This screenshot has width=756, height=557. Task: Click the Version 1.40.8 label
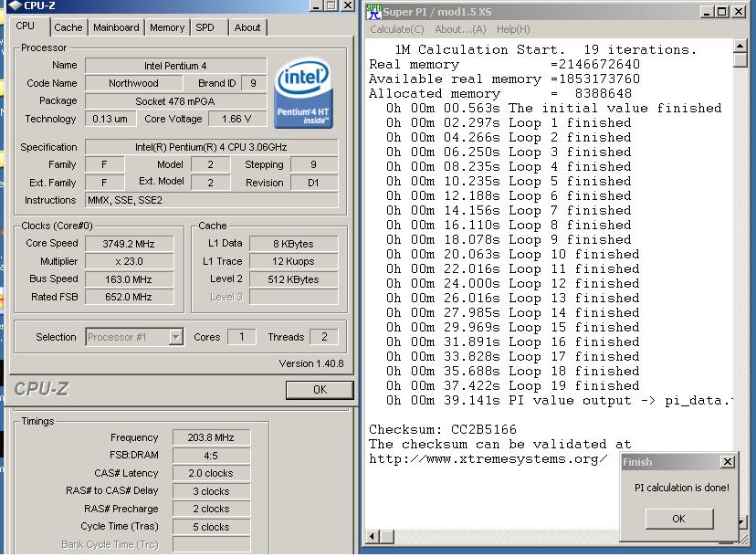point(311,363)
